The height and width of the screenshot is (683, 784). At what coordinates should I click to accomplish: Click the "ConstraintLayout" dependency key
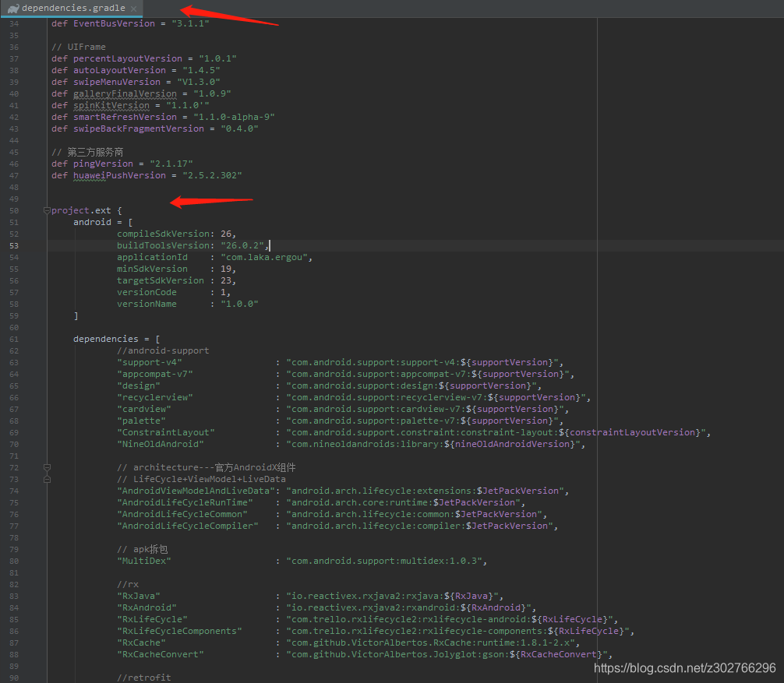click(166, 433)
